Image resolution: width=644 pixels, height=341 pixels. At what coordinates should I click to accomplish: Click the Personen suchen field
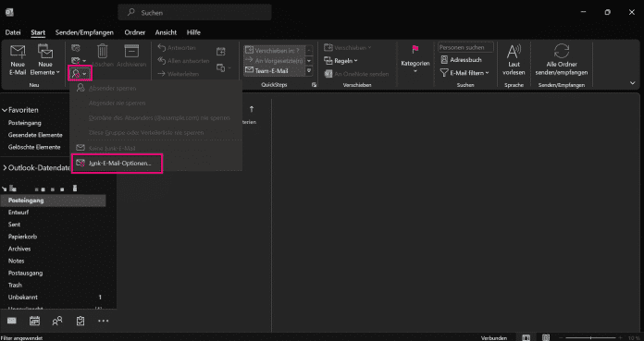click(465, 48)
